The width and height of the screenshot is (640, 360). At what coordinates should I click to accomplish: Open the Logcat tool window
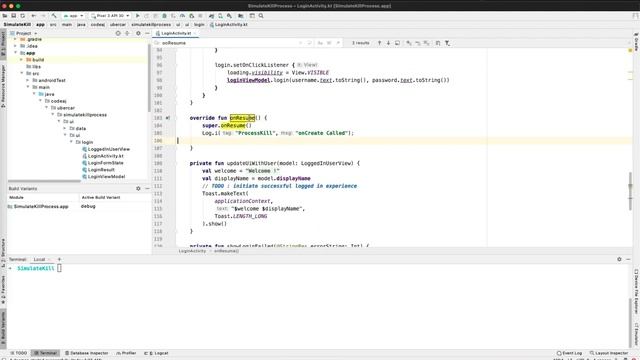coord(157,353)
